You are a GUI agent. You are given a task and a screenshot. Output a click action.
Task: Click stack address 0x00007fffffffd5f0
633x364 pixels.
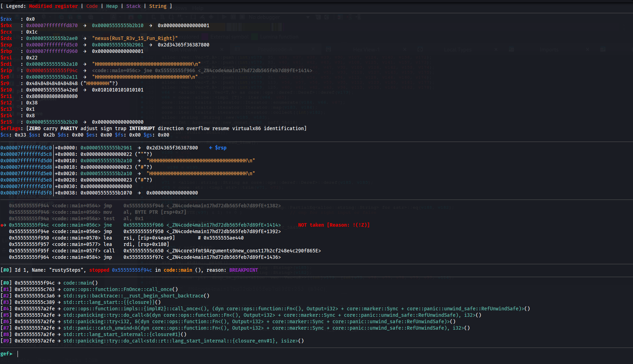[x=26, y=186]
